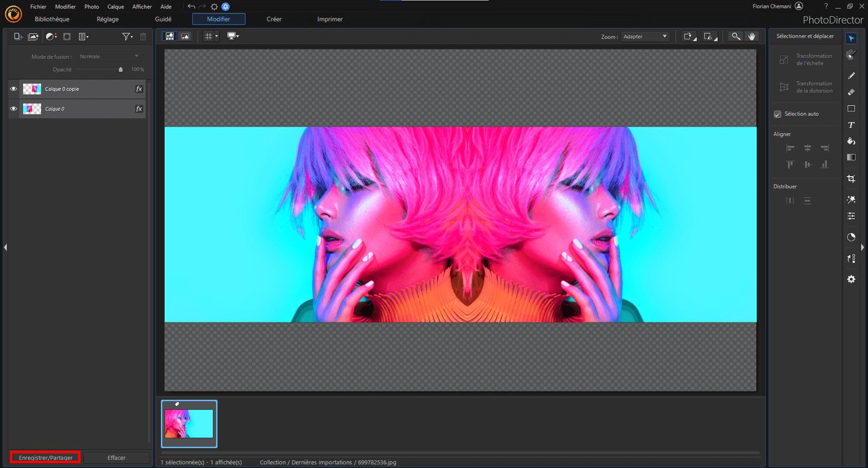This screenshot has width=868, height=468.
Task: Switch to the Bibliothèque tab
Action: [52, 19]
